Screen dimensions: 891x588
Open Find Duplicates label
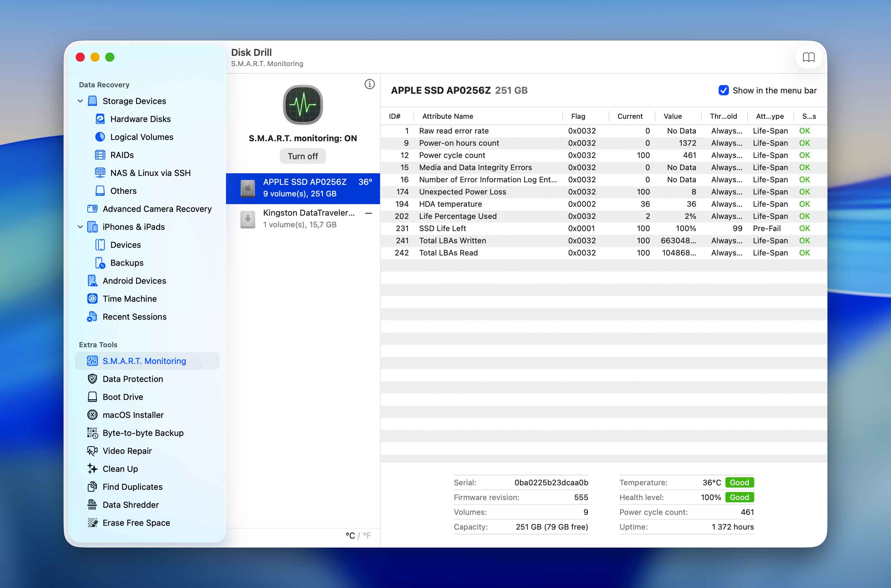point(132,487)
